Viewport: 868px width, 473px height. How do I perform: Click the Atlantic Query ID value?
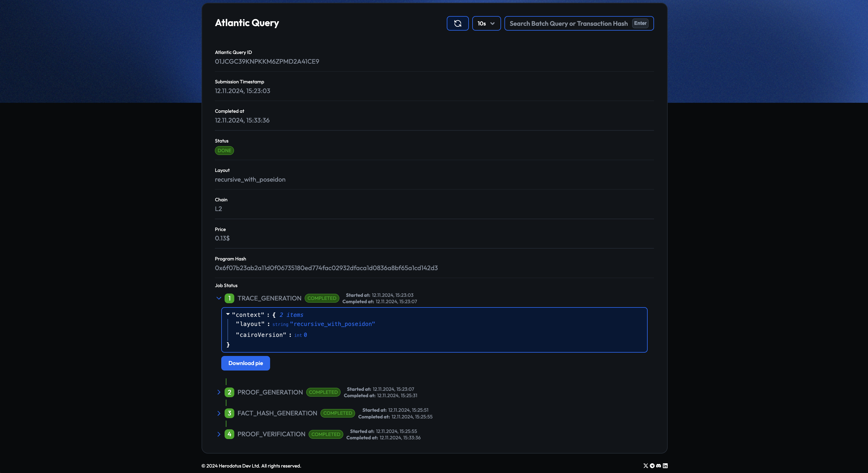(266, 62)
